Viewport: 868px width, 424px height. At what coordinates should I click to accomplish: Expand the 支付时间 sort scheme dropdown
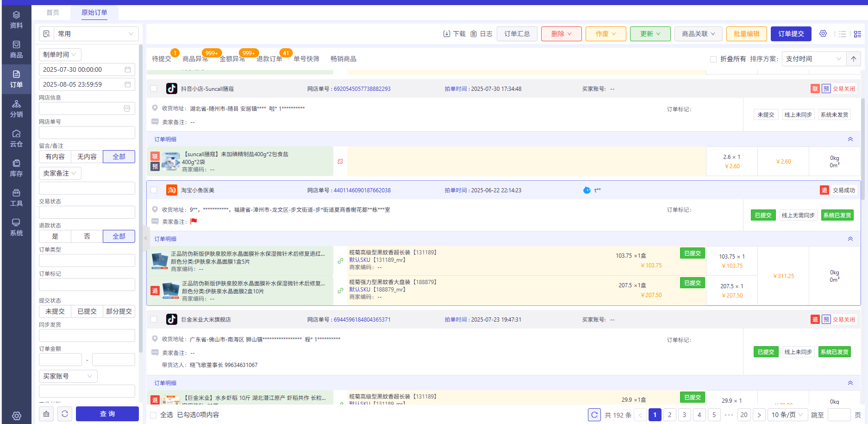coord(813,59)
